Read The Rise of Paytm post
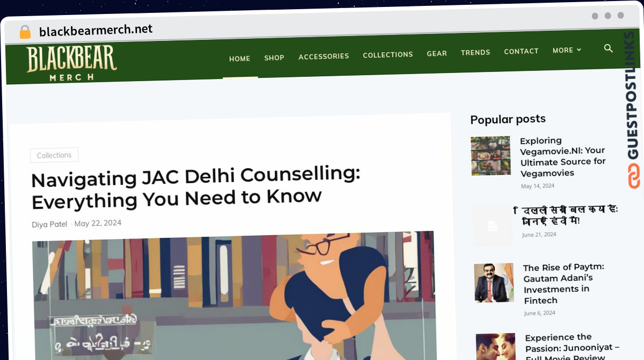The width and height of the screenshot is (644, 360). click(x=563, y=284)
